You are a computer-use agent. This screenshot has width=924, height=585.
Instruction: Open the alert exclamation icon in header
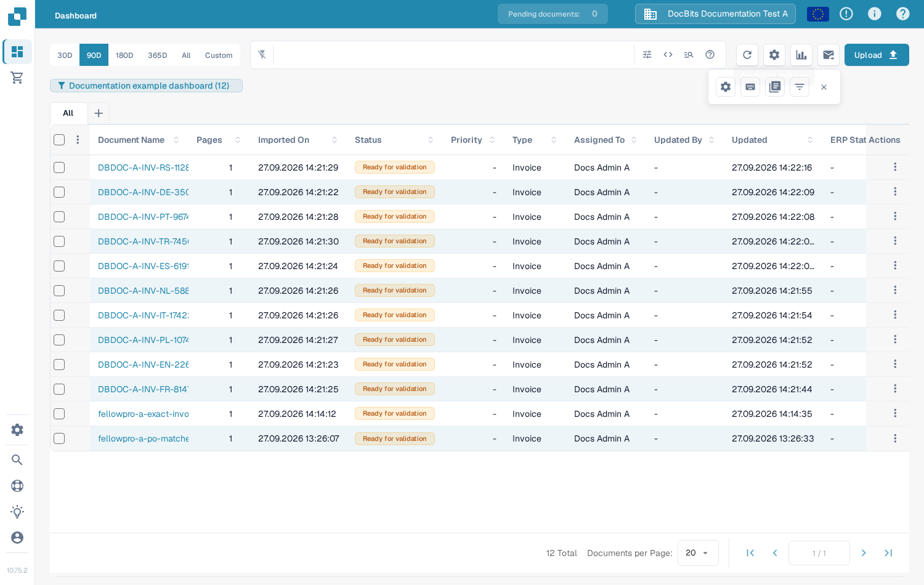tap(846, 14)
